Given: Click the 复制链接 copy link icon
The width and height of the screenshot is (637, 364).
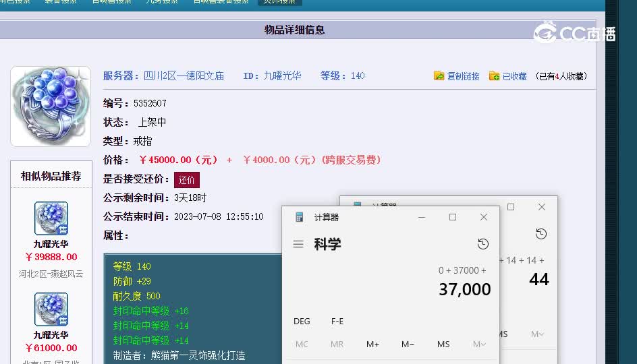Looking at the screenshot, I should pos(439,76).
